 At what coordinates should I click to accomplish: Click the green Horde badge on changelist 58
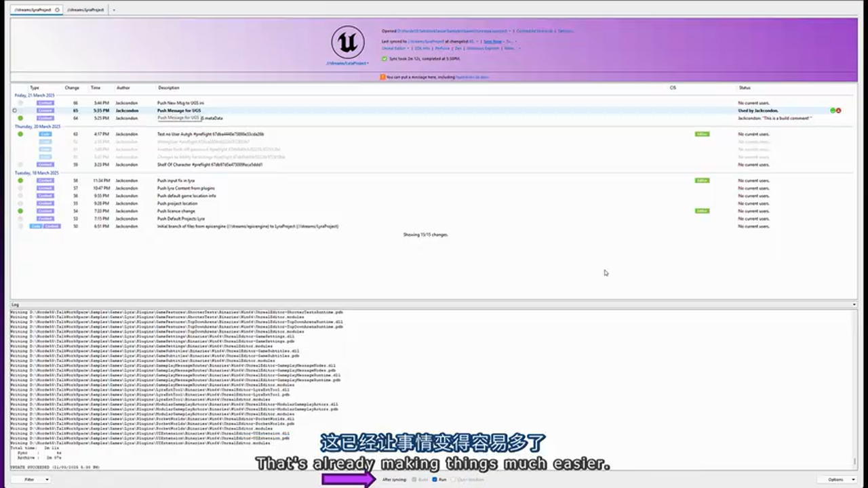coord(702,180)
